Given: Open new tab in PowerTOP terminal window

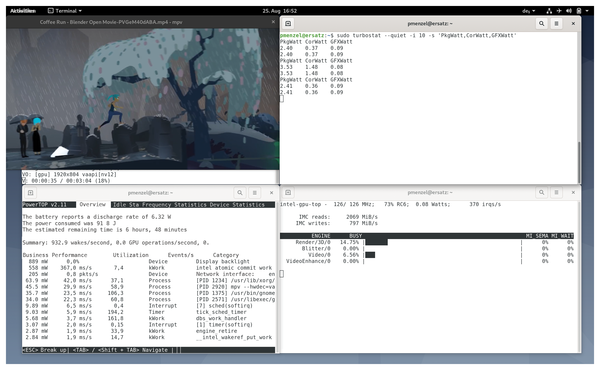Looking at the screenshot, I should coord(31,193).
